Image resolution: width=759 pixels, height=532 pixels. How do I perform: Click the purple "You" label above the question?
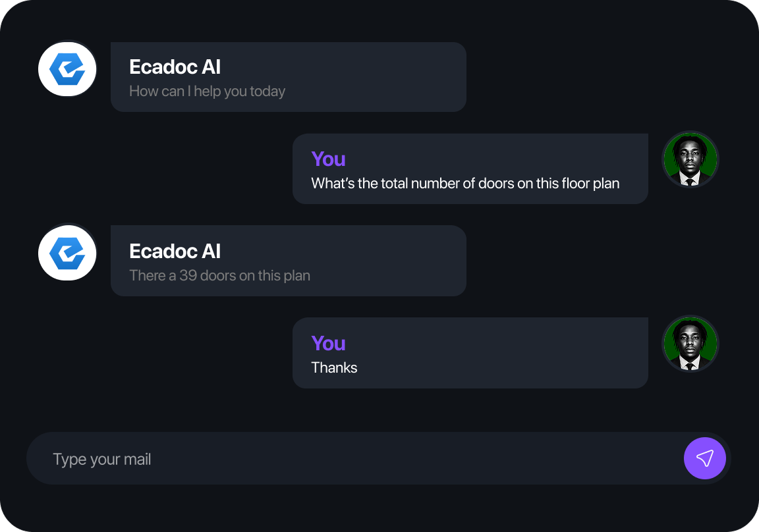328,159
